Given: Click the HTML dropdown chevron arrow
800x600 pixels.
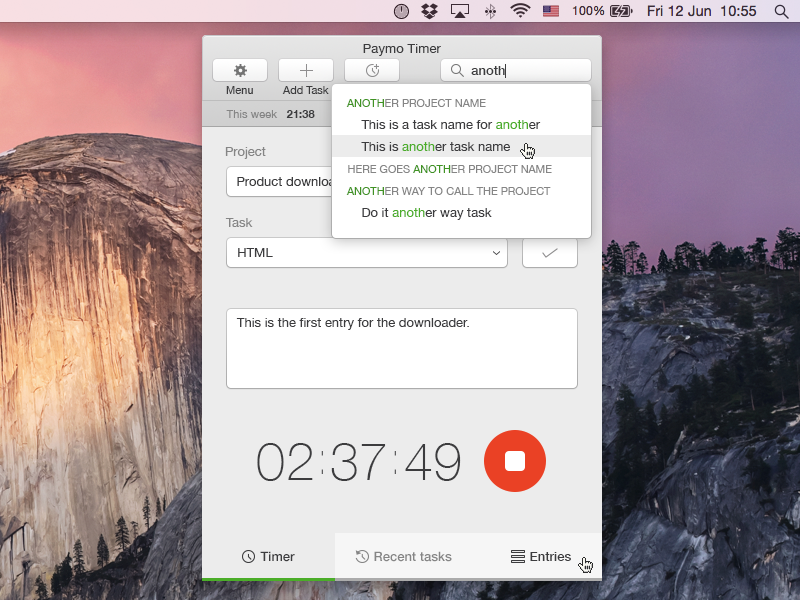Looking at the screenshot, I should tap(496, 253).
